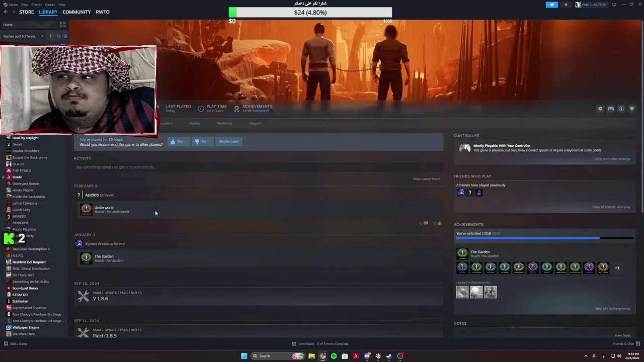
Task: Toggle the recent activity clock filter
Action: coord(58,36)
